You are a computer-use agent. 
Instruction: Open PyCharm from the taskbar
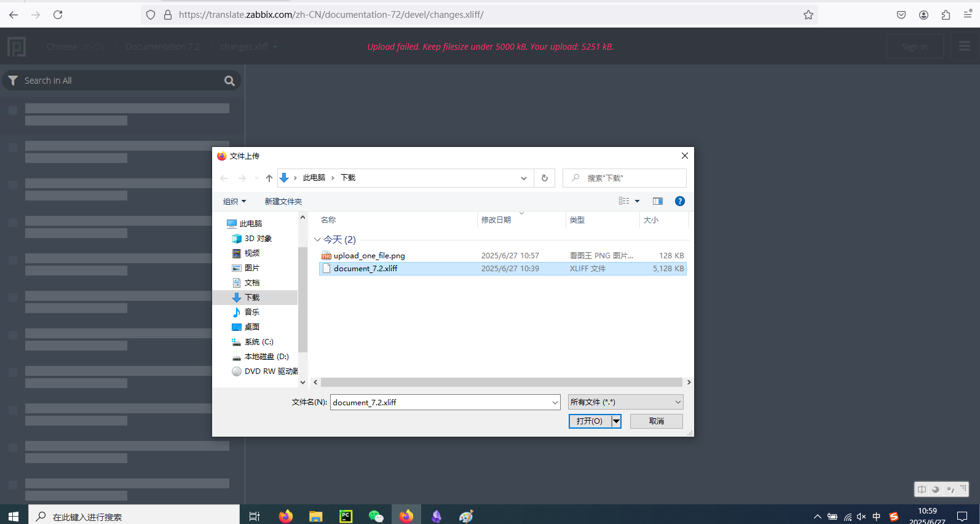(346, 516)
